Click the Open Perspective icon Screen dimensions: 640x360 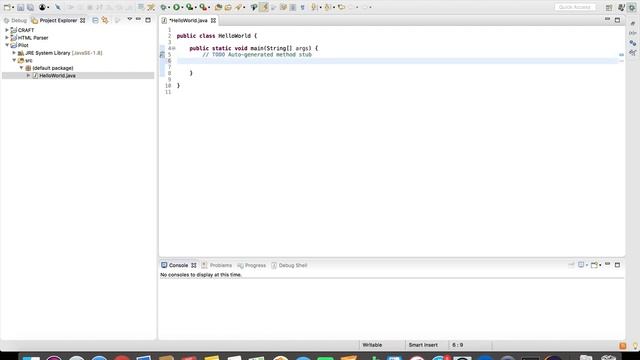tap(609, 7)
